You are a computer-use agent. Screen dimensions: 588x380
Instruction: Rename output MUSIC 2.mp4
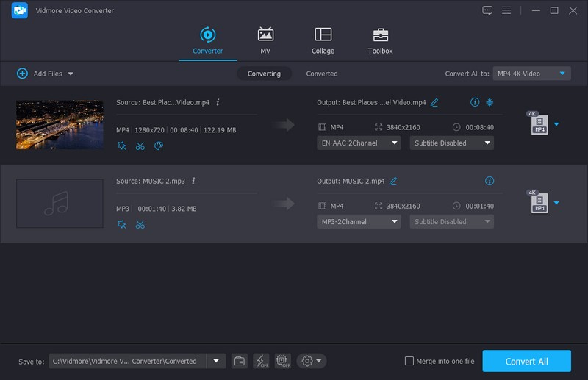pos(393,182)
